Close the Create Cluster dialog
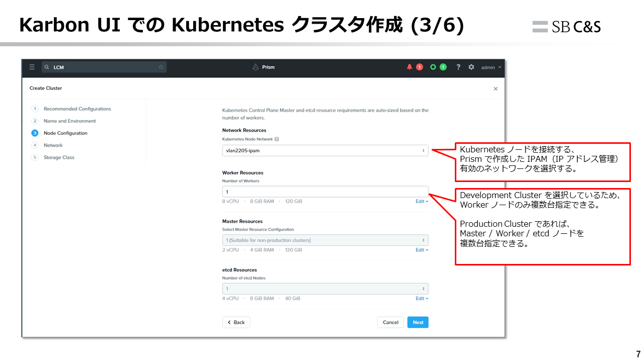 tap(496, 88)
